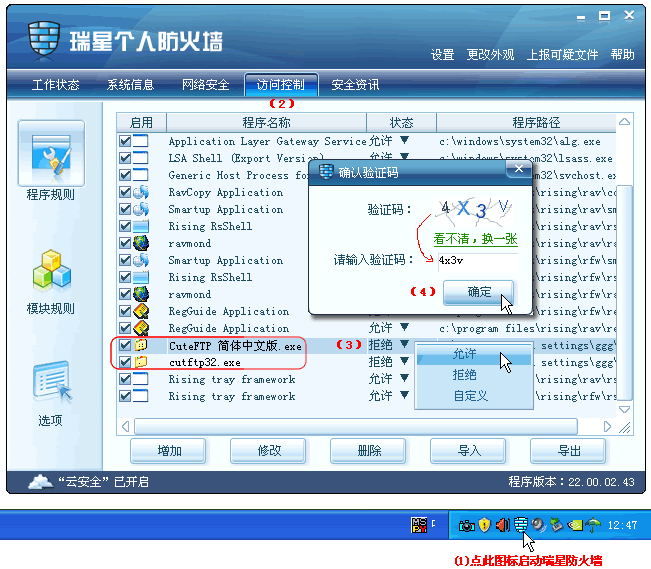Open the 选项 options icon in sidebar

pyautogui.click(x=52, y=382)
